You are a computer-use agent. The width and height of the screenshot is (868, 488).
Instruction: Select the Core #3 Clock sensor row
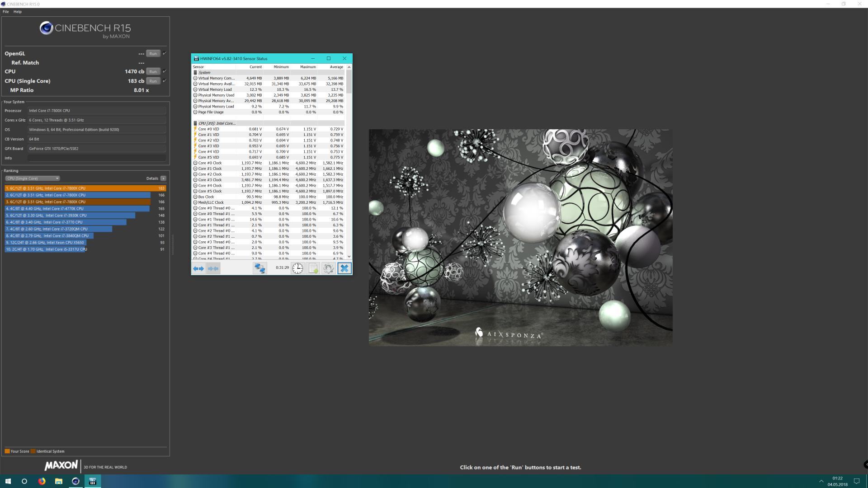tap(269, 180)
